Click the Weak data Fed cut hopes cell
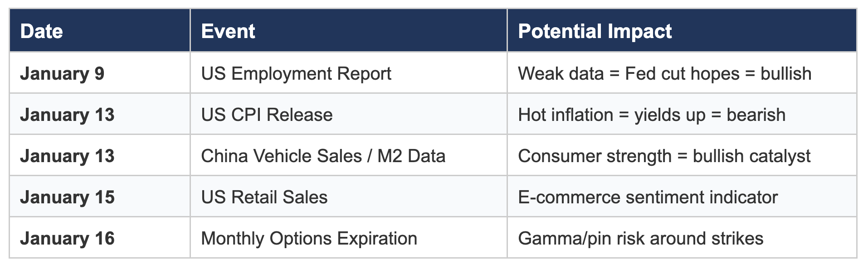868x269 pixels. coord(682,73)
